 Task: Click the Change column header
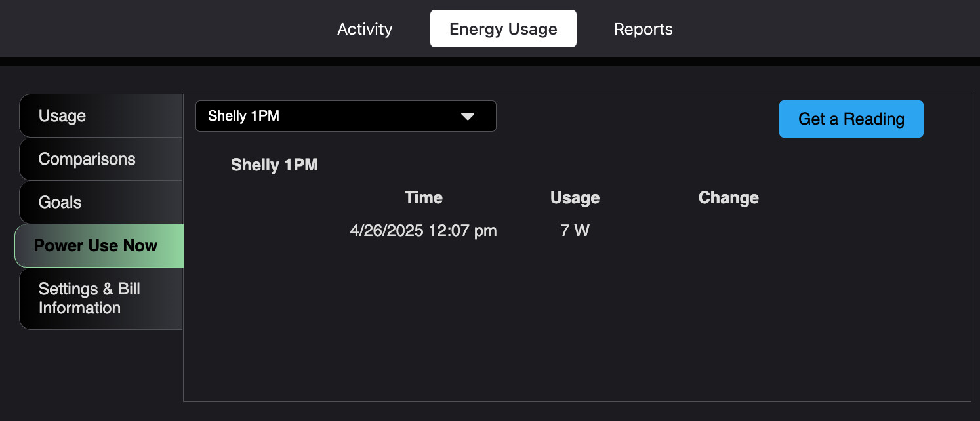(x=729, y=198)
